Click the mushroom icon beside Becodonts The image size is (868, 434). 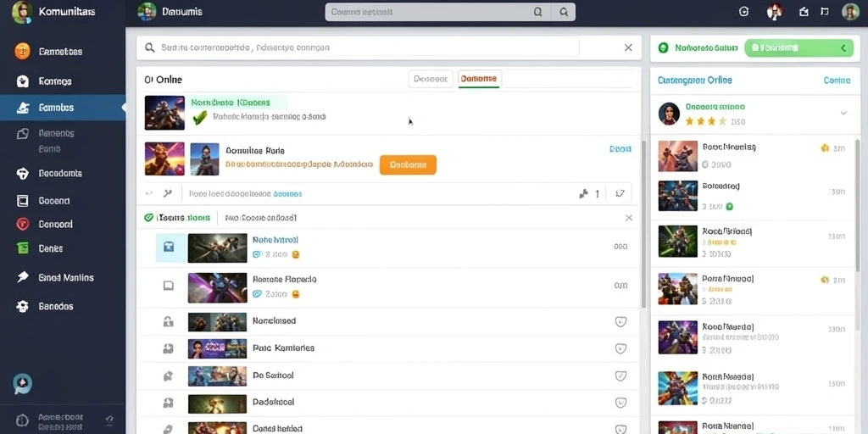point(22,173)
